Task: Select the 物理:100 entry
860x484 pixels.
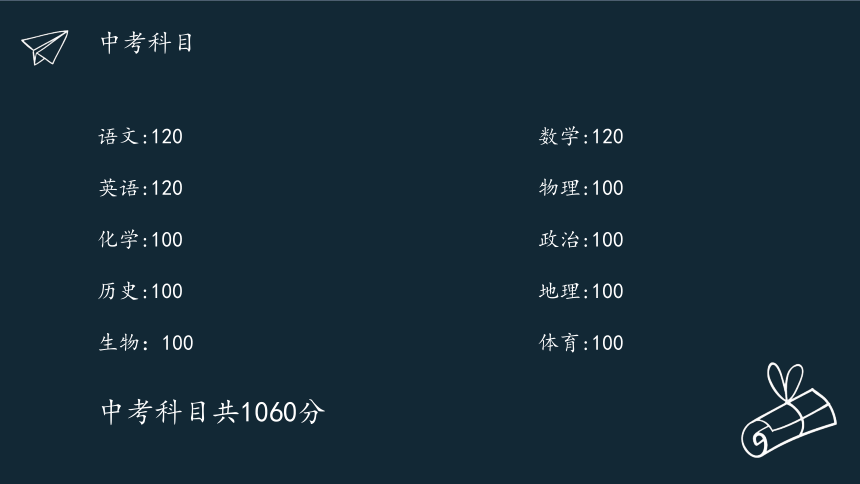Action: [581, 188]
